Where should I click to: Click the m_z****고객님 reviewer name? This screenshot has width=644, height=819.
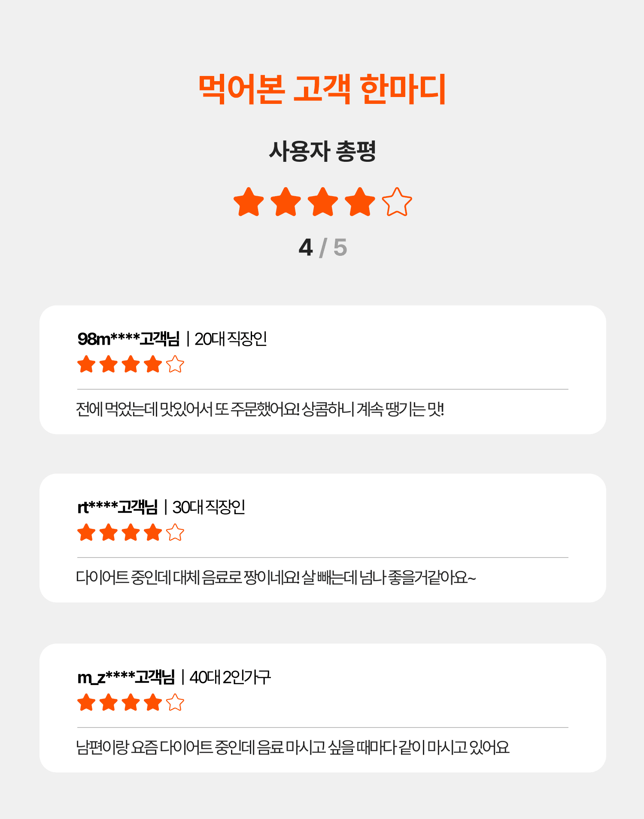tap(126, 677)
